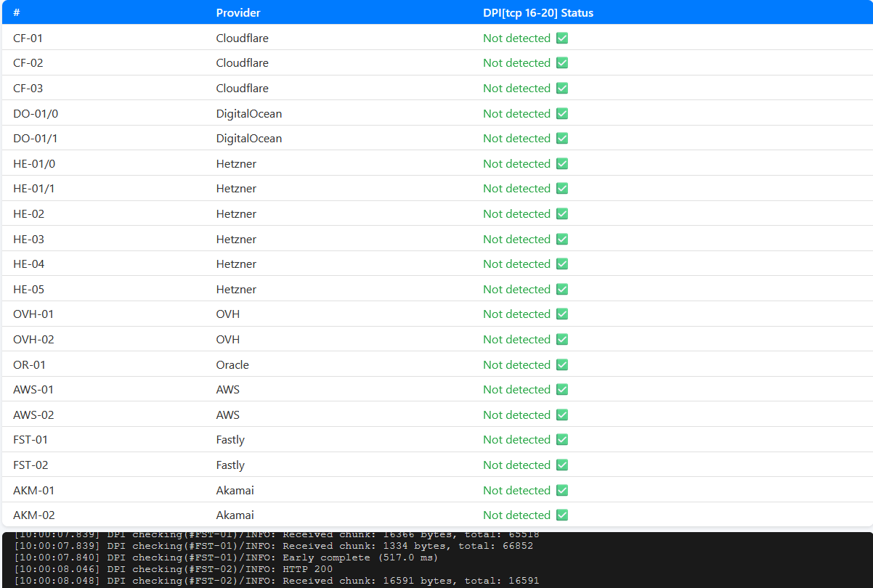Click 'Cloudflare' provider in the CF-01 row
The image size is (873, 588).
click(x=243, y=38)
